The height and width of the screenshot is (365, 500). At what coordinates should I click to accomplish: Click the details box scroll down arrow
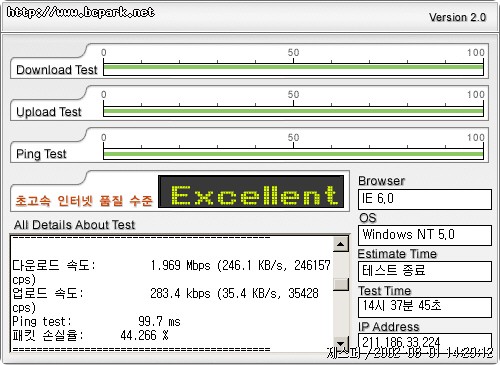coord(340,343)
